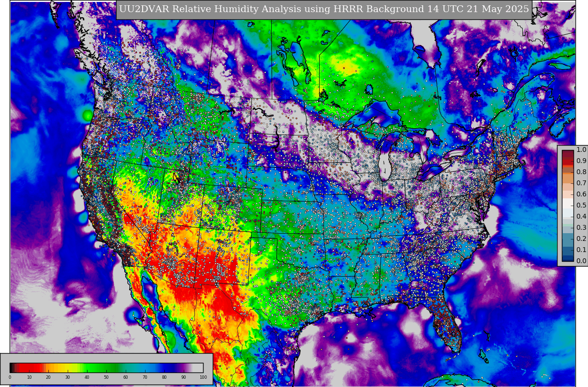Click the 40 tick on the humidity colorbar
Image resolution: width=588 pixels, height=387 pixels.
click(87, 377)
